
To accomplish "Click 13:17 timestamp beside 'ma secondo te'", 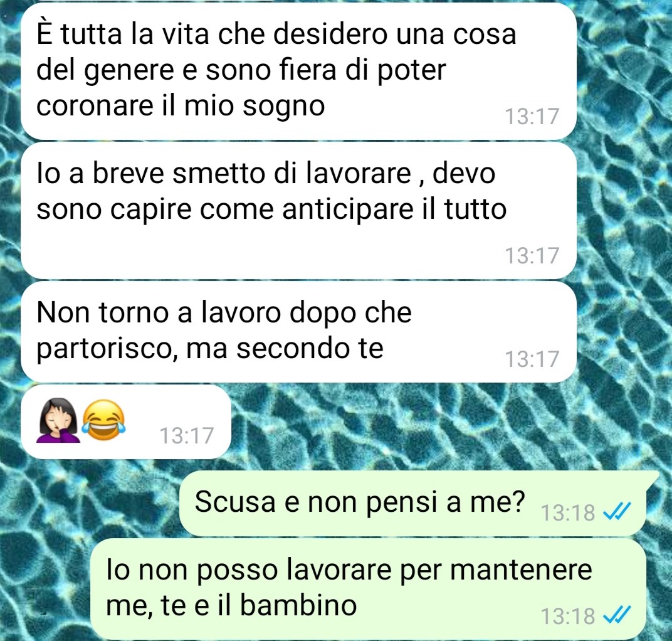I will 532,359.
